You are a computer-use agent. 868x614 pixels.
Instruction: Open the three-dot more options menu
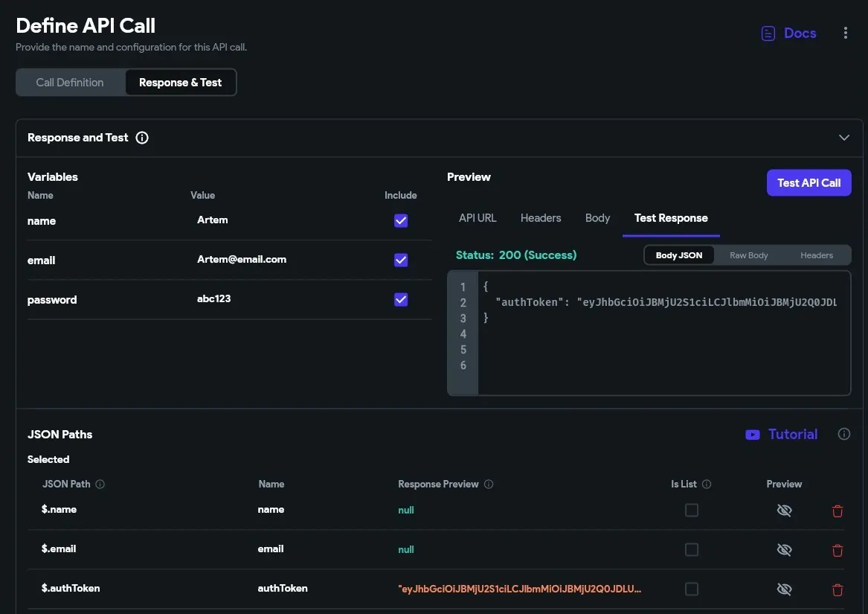click(x=845, y=33)
